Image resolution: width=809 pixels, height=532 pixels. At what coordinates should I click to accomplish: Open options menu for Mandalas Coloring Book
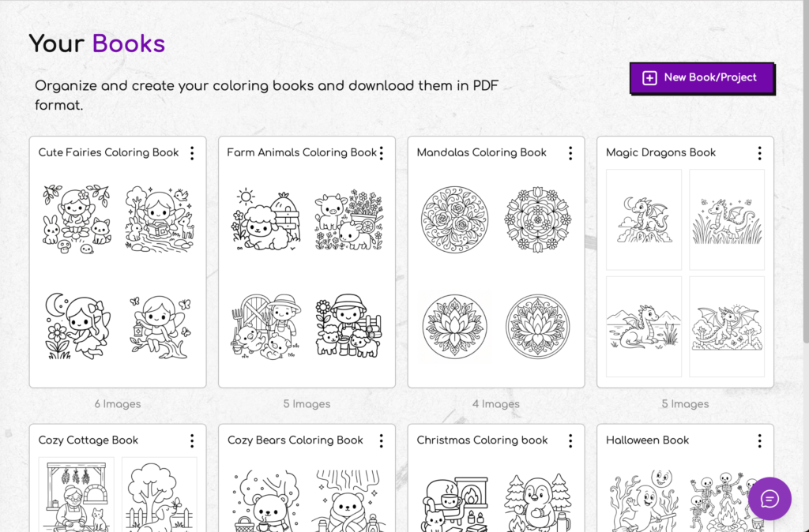tap(570, 153)
